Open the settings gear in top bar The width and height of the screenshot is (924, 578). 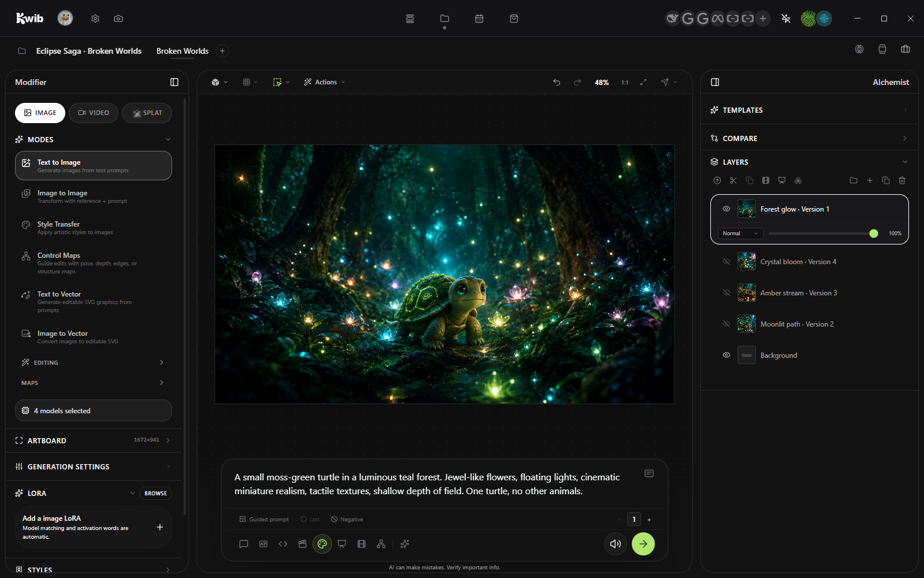pyautogui.click(x=95, y=18)
